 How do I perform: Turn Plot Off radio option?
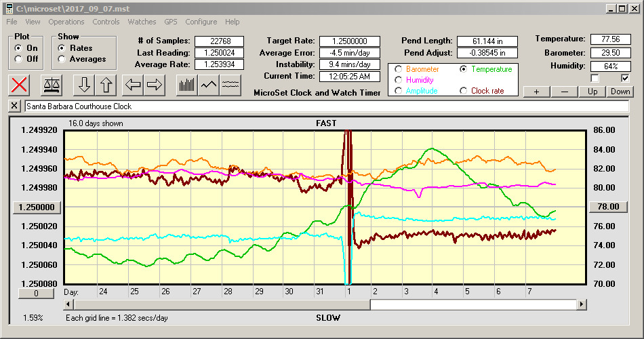click(18, 59)
